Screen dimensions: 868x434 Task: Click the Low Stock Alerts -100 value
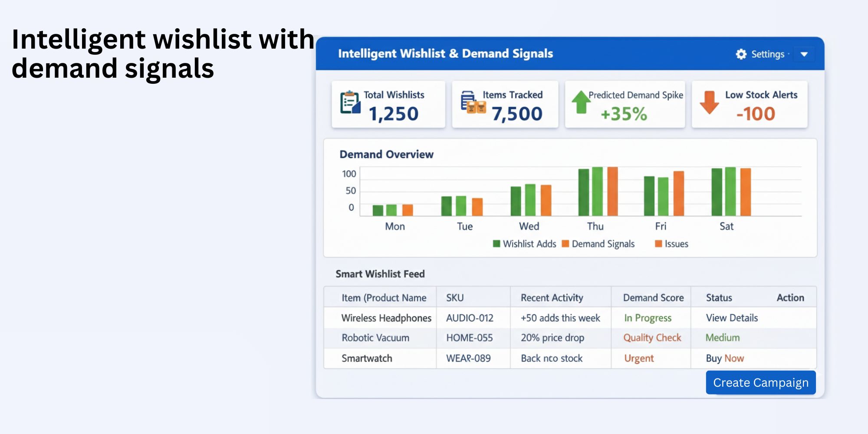coord(756,114)
